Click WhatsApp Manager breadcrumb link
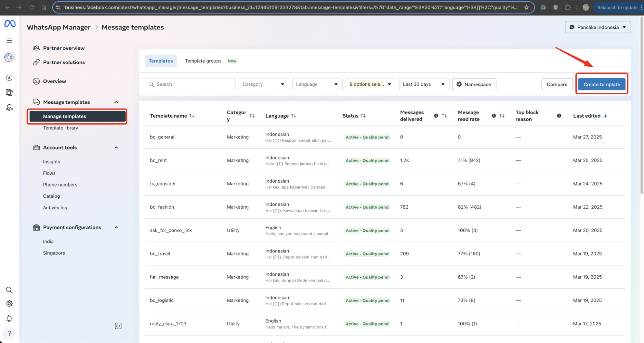This screenshot has width=644, height=343. tap(59, 27)
